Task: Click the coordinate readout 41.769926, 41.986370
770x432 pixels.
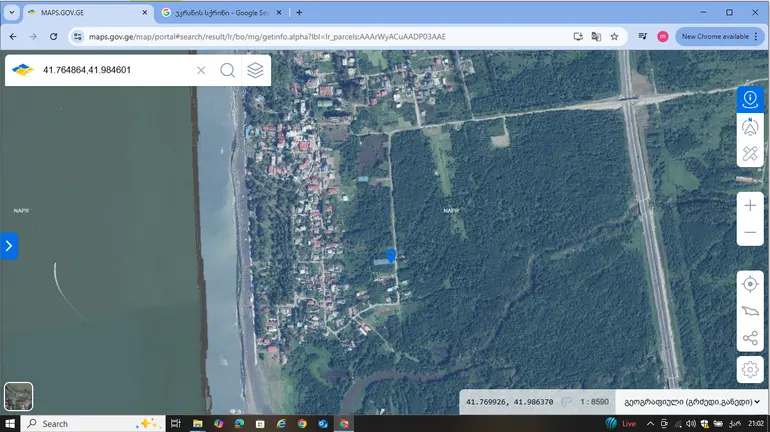Action: [509, 402]
